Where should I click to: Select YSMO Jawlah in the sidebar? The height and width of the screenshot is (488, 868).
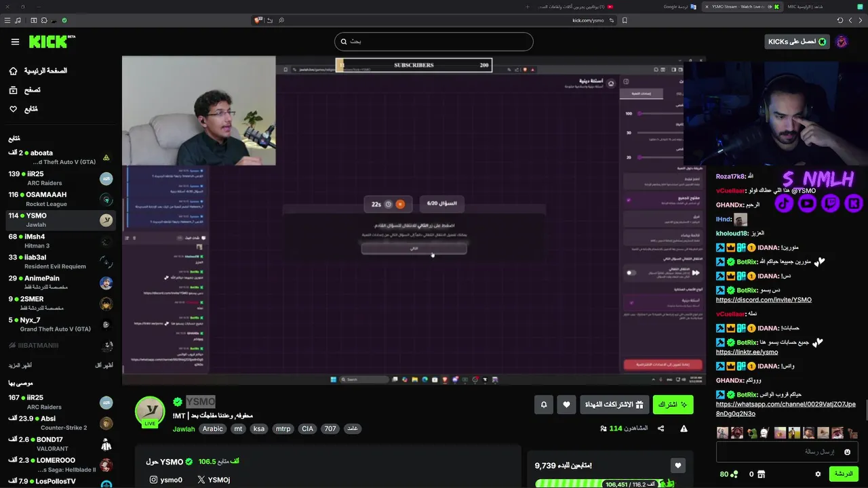(60, 220)
